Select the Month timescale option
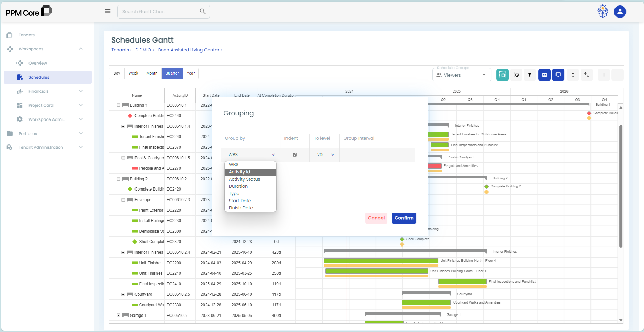The width and height of the screenshot is (644, 332). tap(151, 73)
